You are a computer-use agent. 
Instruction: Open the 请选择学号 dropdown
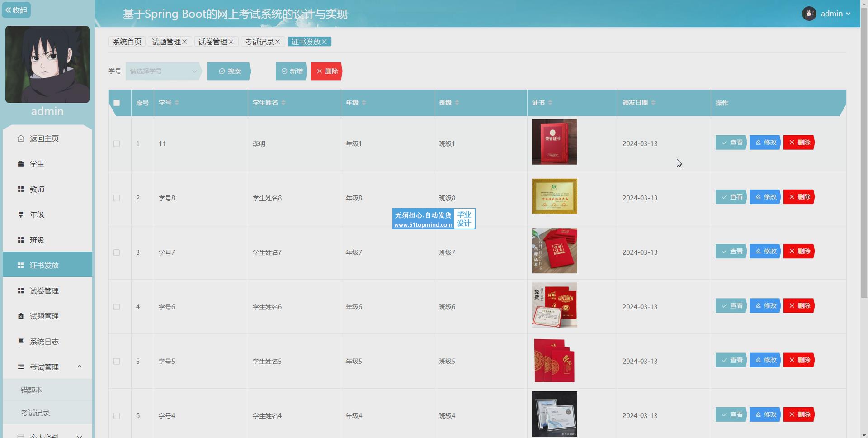tap(163, 71)
